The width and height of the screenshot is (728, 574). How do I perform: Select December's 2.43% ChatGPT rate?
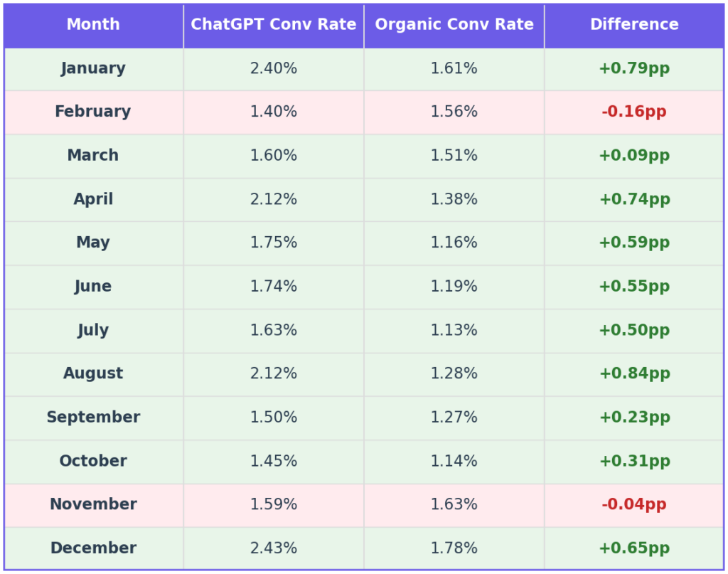pyautogui.click(x=274, y=549)
